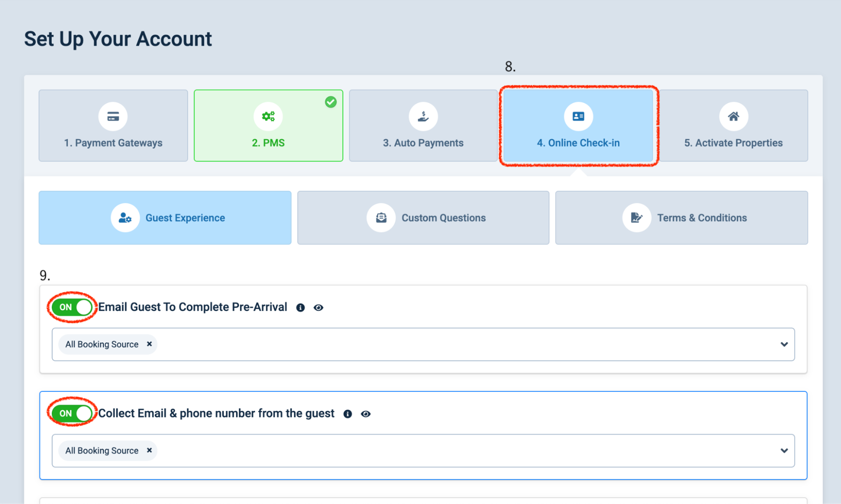
Task: Click the Activate Properties house icon
Action: pyautogui.click(x=733, y=116)
